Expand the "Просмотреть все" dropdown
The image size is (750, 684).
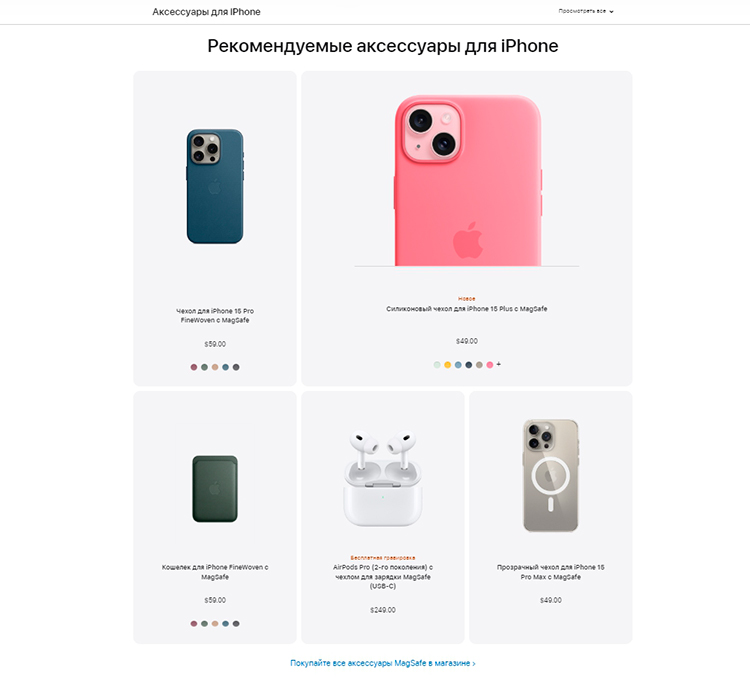(586, 11)
